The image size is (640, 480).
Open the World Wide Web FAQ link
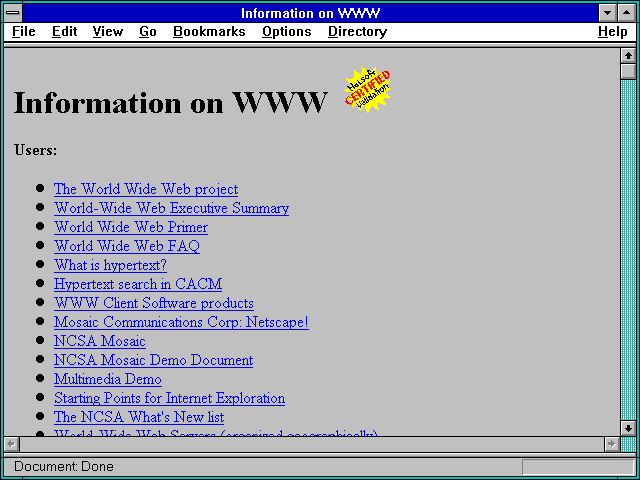click(127, 247)
